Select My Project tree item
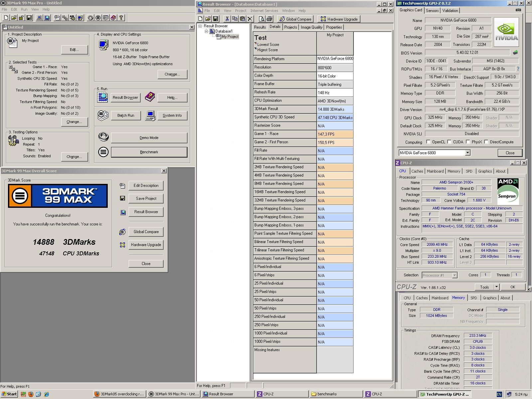This screenshot has height=399, width=532. click(230, 37)
